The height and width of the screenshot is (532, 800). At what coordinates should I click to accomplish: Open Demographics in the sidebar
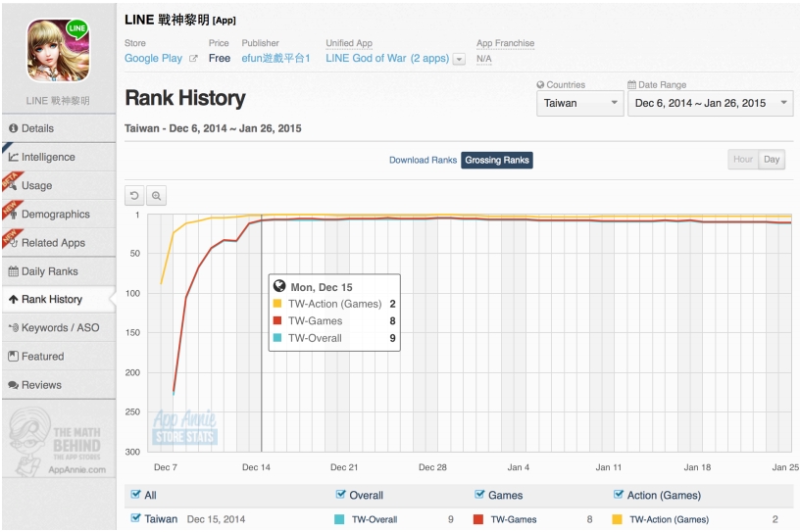pyautogui.click(x=59, y=215)
